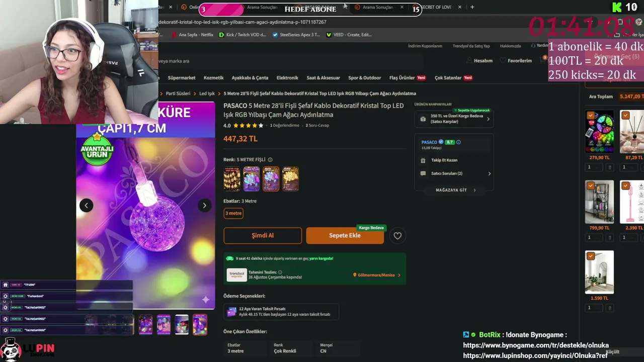Open the VEED - Create, Edit bookmark
644x362 pixels.
349,35
